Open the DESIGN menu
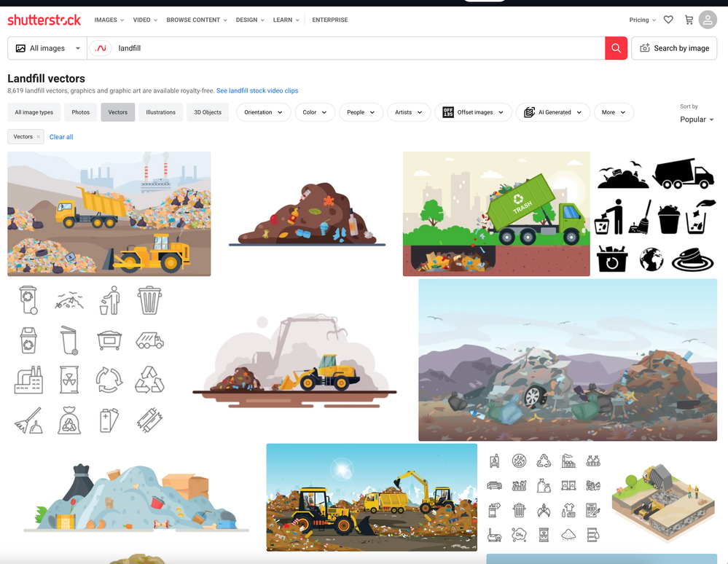Screen dimensions: 728x564 click(249, 20)
